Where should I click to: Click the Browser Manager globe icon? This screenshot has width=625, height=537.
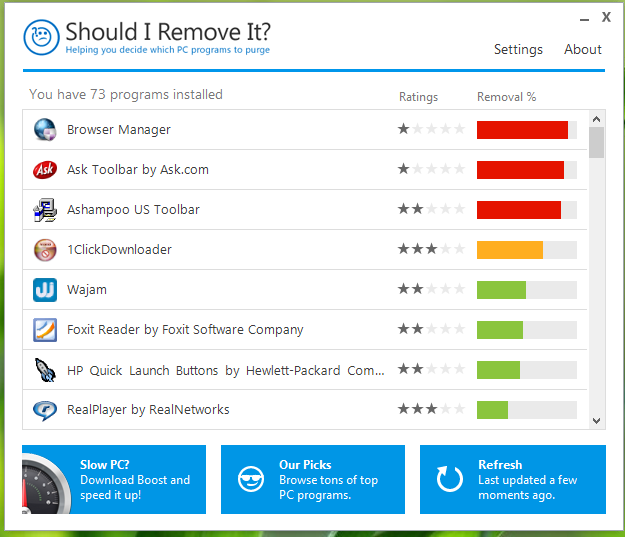click(x=45, y=130)
